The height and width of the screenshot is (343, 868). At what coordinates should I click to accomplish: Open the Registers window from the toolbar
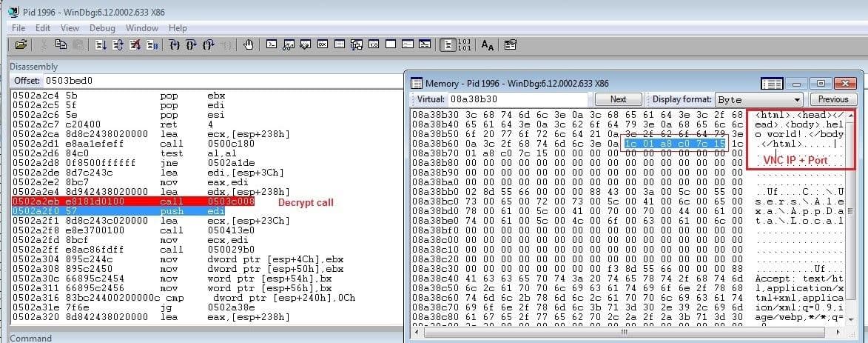[x=323, y=44]
